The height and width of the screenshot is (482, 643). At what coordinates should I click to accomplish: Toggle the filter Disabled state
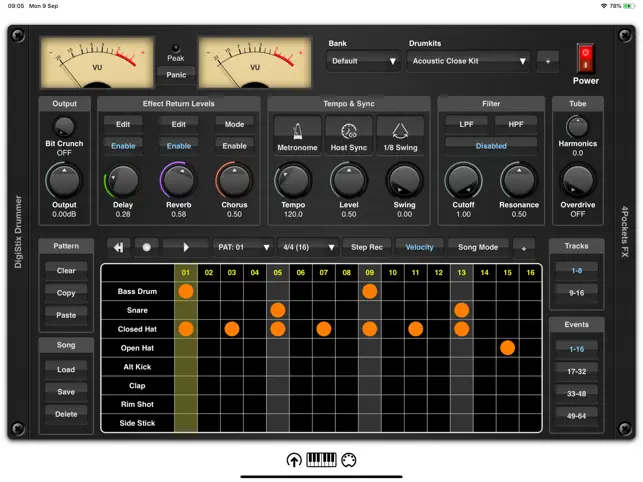(491, 146)
